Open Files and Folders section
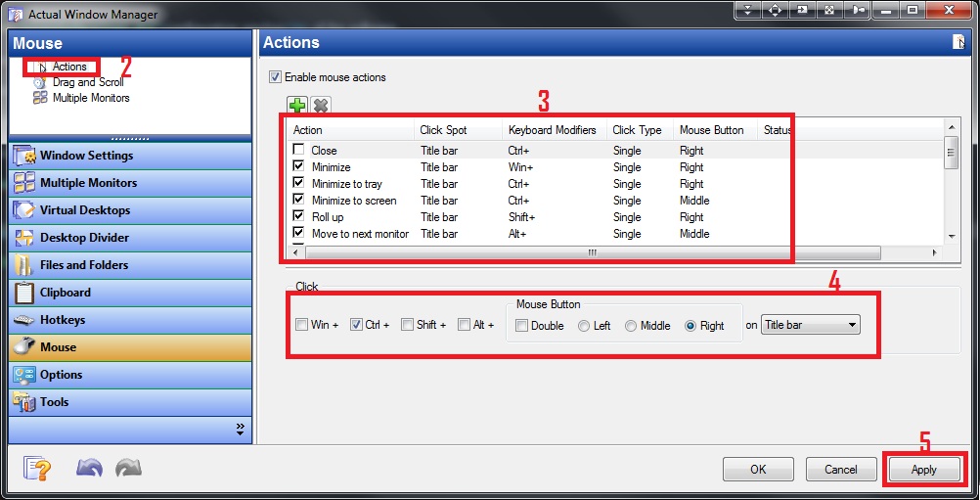Viewport: 980px width, 500px height. (x=130, y=265)
